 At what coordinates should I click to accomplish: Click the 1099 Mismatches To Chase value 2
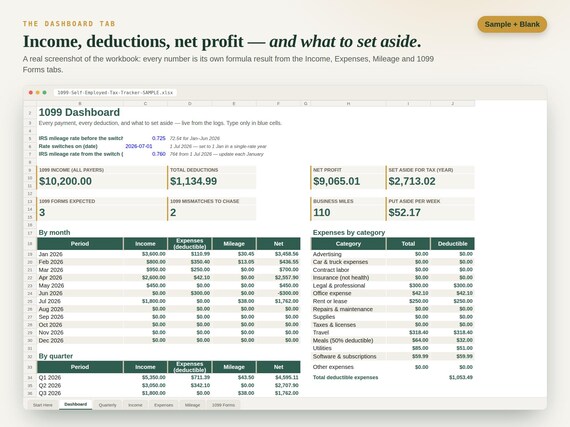click(173, 213)
